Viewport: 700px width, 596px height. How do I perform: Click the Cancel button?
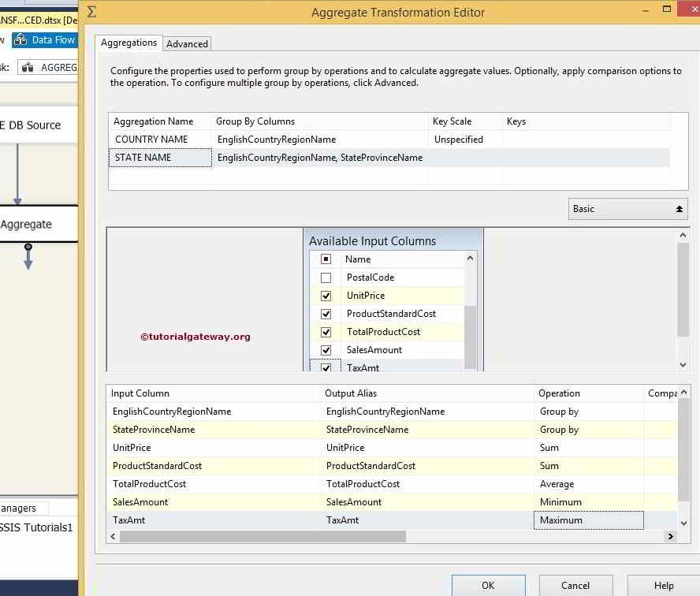click(x=575, y=585)
